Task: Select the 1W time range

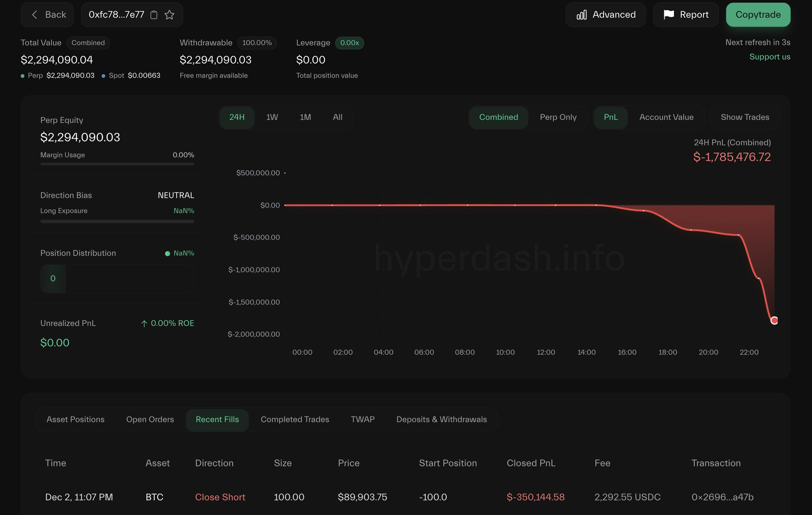Action: pyautogui.click(x=272, y=117)
